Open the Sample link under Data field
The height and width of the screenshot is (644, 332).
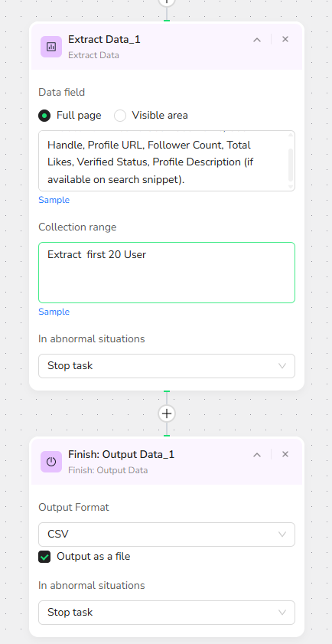pos(54,200)
